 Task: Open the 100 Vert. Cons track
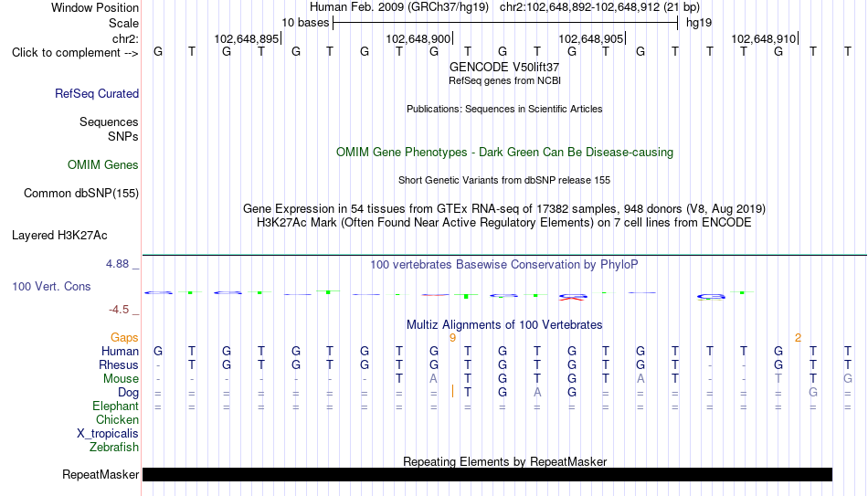(51, 286)
